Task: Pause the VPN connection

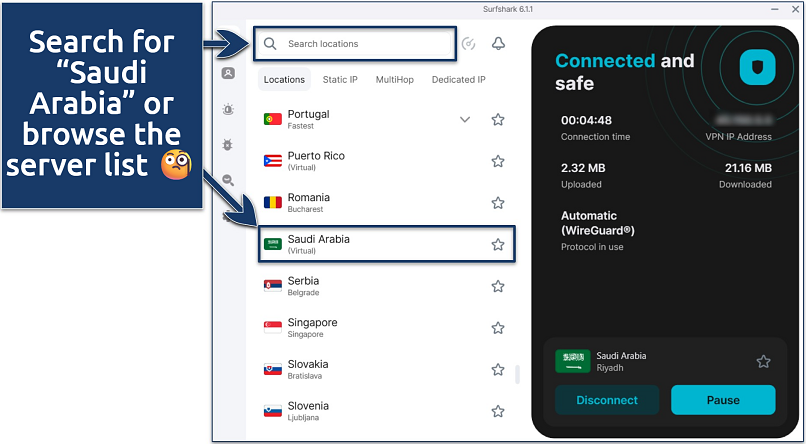Action: click(x=723, y=400)
